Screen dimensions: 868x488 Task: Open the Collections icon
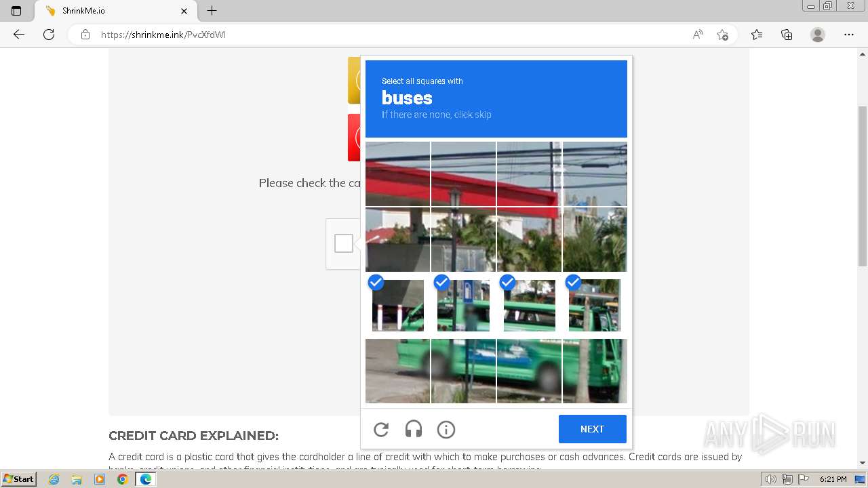tap(787, 35)
